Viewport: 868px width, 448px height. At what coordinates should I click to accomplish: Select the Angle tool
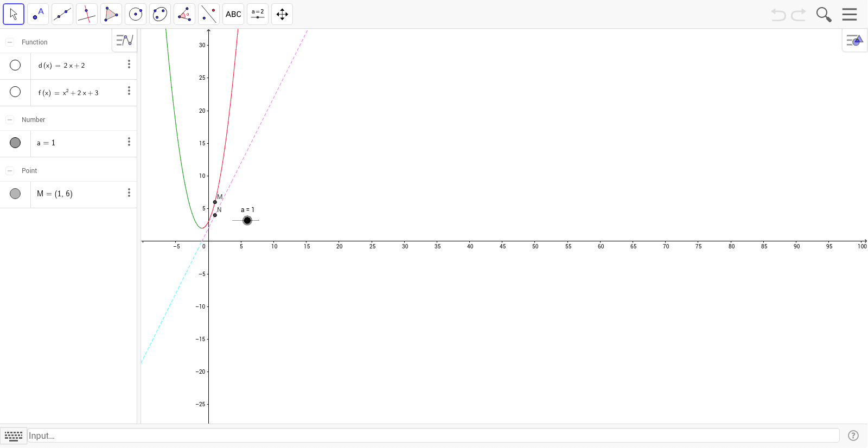click(184, 14)
